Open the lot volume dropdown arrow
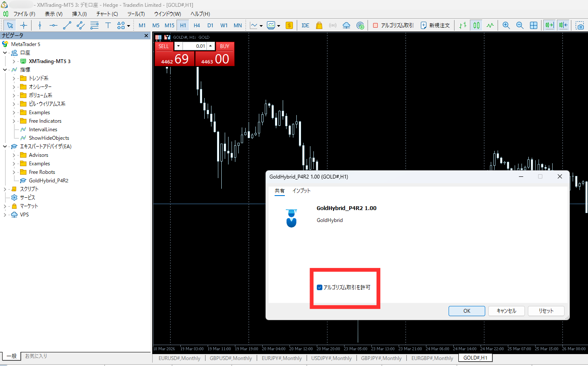Image resolution: width=588 pixels, height=366 pixels. coord(178,46)
